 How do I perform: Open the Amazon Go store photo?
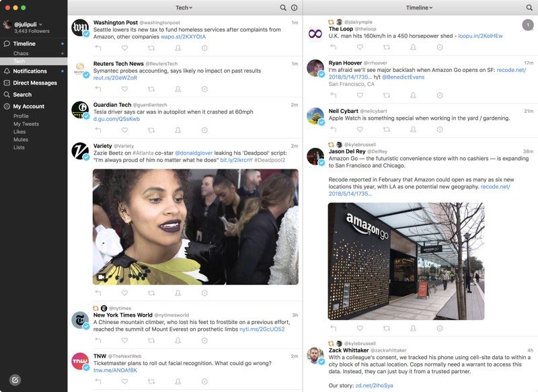point(406,262)
